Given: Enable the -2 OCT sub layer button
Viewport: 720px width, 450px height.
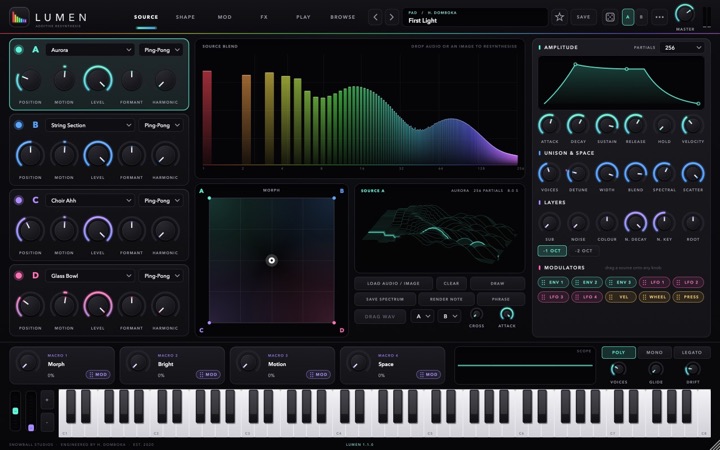Looking at the screenshot, I should pos(584,251).
